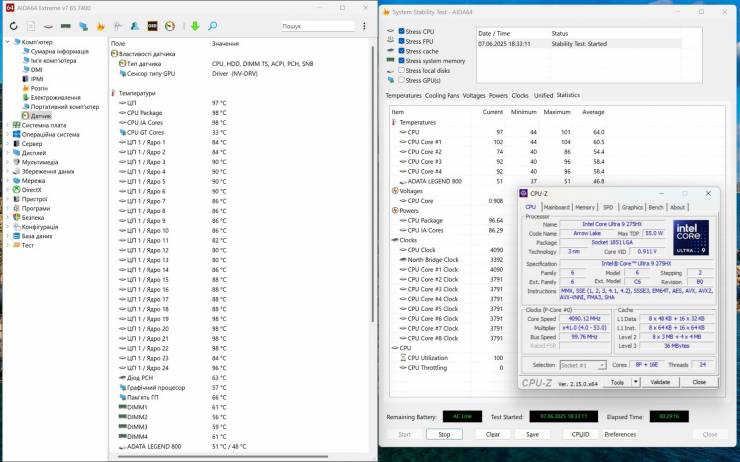Expand the Системна плата tree node
Image resolution: width=740 pixels, height=462 pixels.
pyautogui.click(x=8, y=125)
